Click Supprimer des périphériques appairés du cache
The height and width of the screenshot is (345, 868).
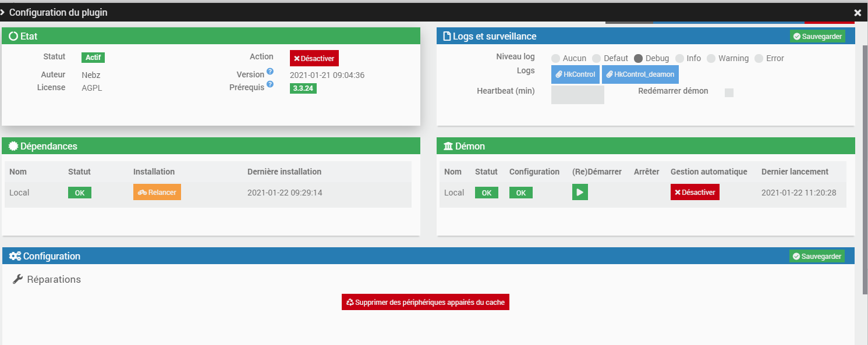tap(426, 302)
